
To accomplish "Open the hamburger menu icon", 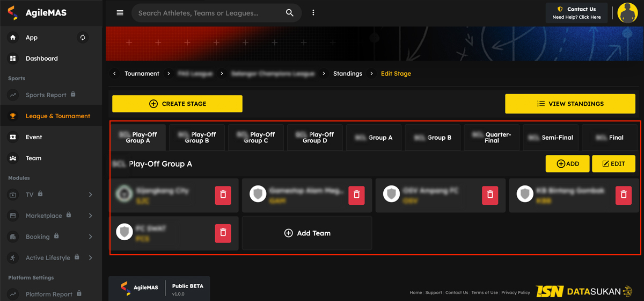I will [x=120, y=13].
